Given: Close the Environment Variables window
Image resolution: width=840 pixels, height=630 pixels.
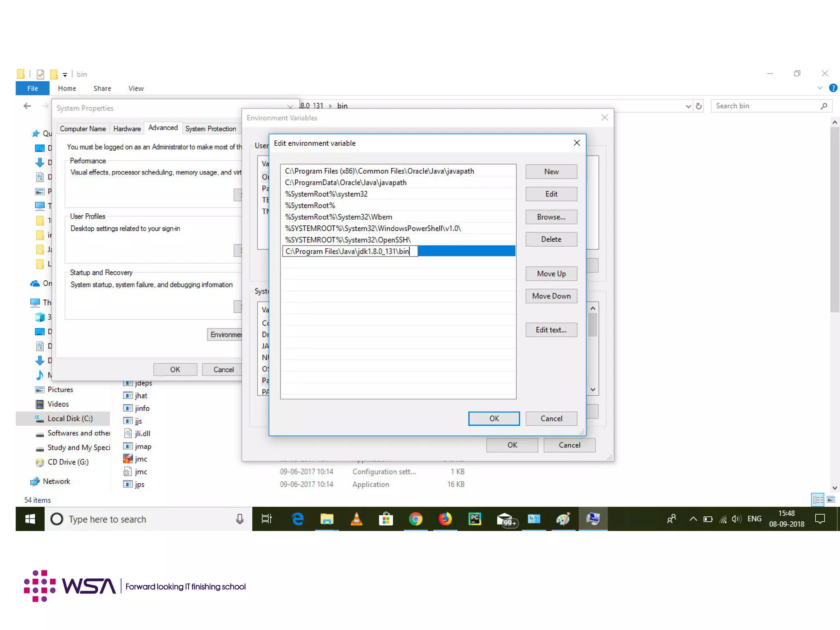Looking at the screenshot, I should (604, 118).
